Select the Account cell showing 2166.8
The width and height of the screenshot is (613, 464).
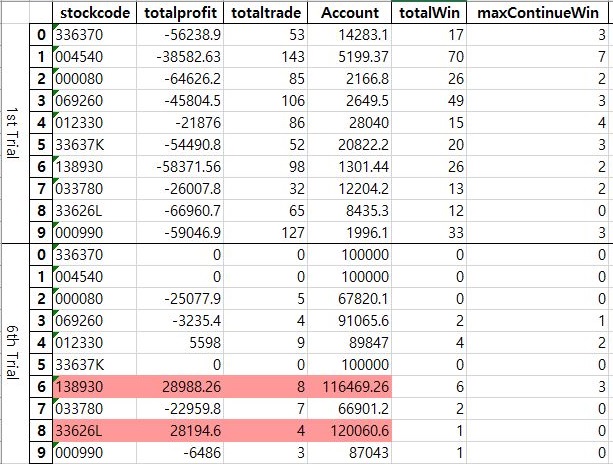click(350, 79)
